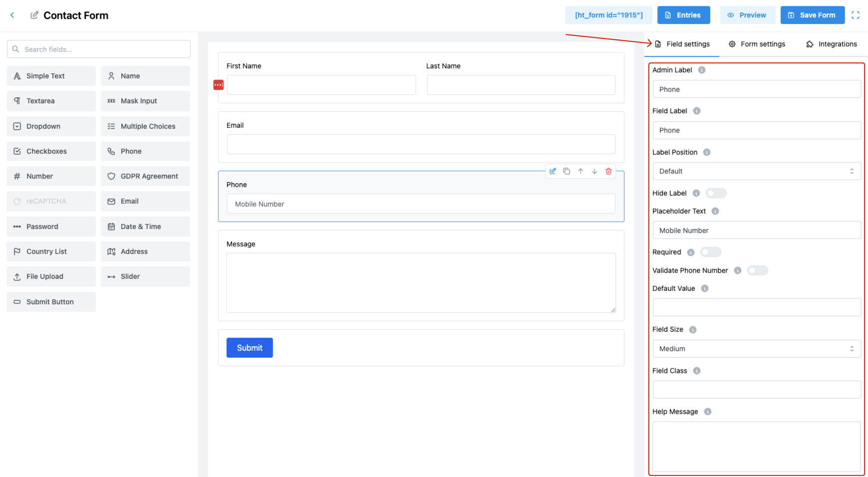Duplicate the Phone field using copy icon
The image size is (868, 477).
[x=567, y=171]
